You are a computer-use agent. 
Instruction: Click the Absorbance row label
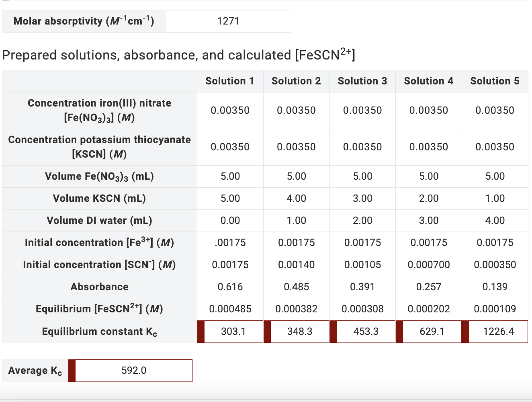tap(99, 287)
